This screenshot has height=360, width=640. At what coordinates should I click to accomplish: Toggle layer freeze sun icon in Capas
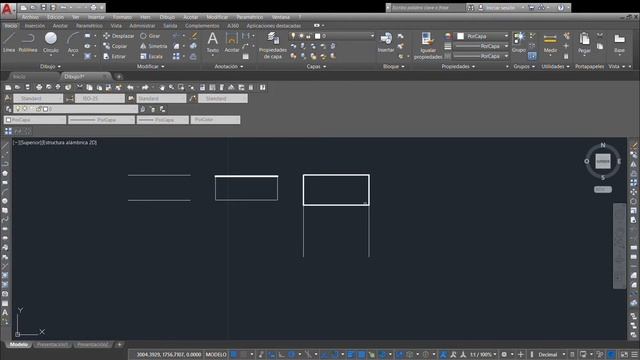tap(301, 36)
